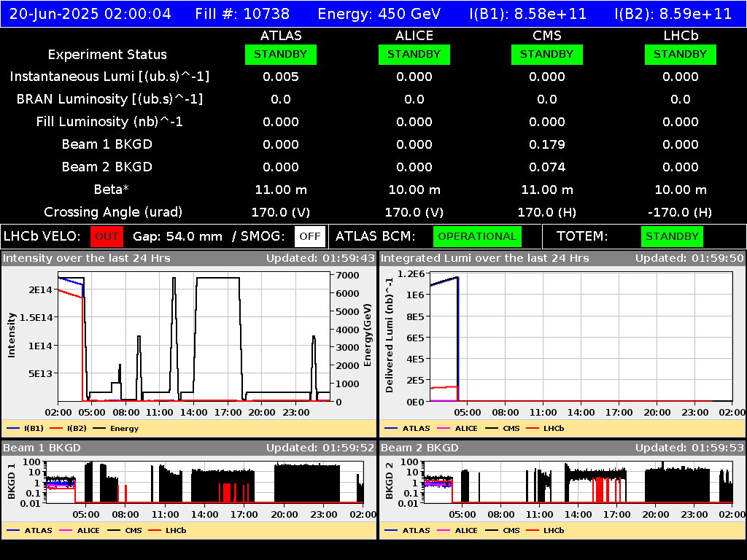Click the ATLAS column header
The image size is (747, 560).
tap(281, 36)
